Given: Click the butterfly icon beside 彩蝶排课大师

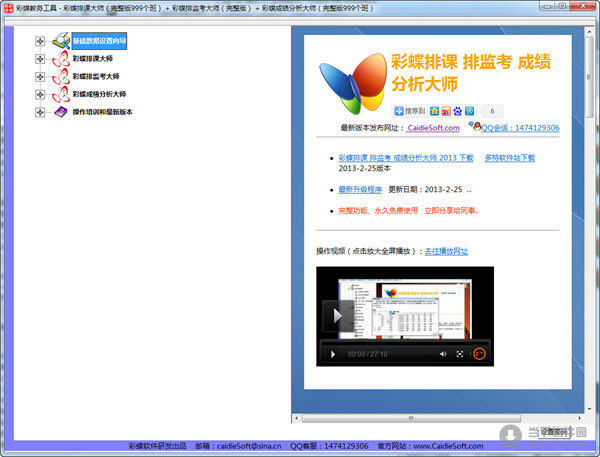Looking at the screenshot, I should 61,59.
